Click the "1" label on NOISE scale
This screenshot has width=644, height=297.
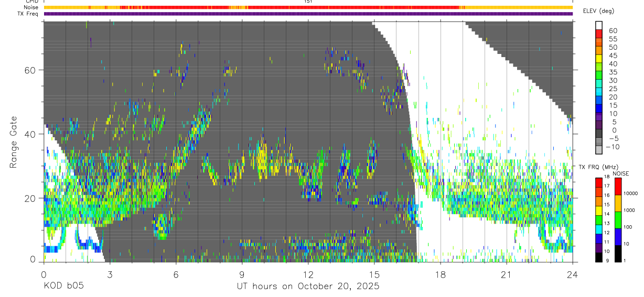click(x=626, y=260)
